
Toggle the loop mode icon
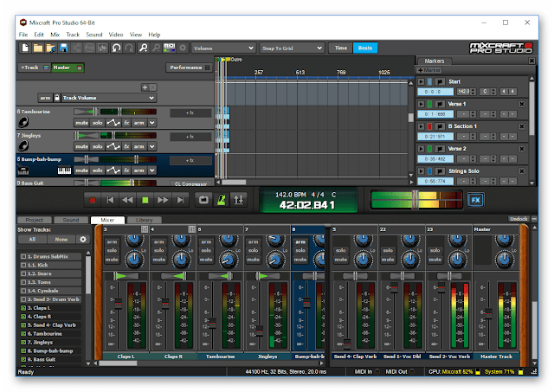coord(203,199)
